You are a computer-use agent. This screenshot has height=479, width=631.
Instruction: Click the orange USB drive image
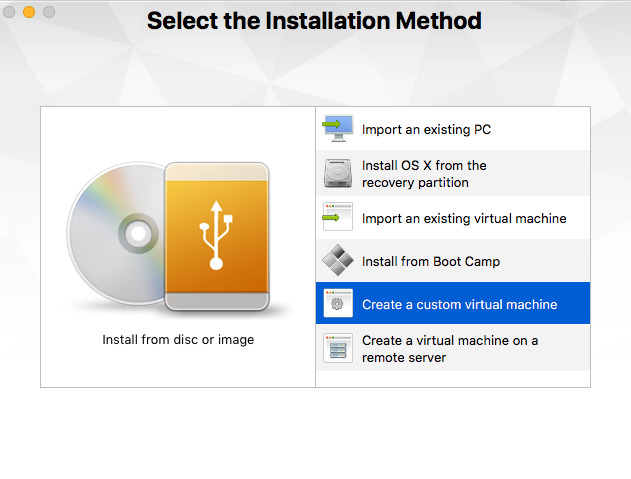[x=217, y=235]
